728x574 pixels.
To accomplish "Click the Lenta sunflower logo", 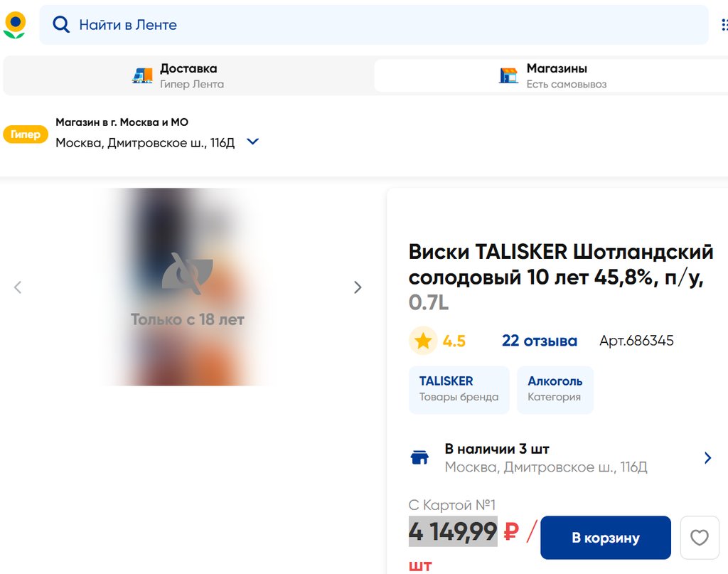I will (14, 25).
